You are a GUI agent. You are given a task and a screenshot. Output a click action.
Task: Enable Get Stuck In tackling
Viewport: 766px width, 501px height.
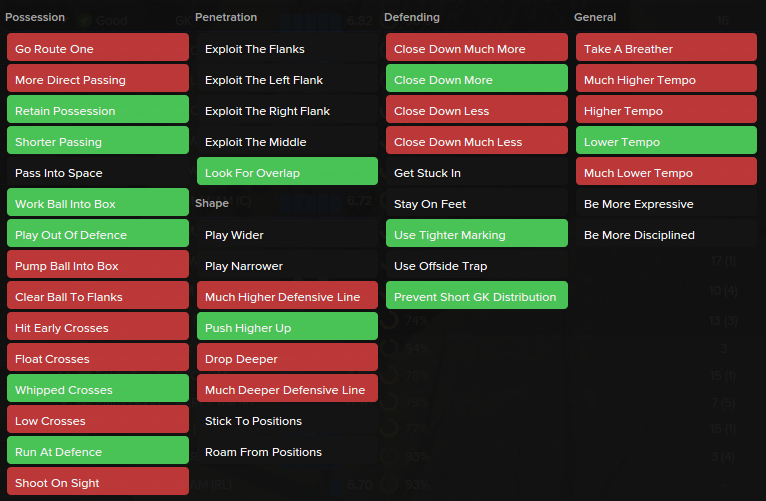pos(476,173)
